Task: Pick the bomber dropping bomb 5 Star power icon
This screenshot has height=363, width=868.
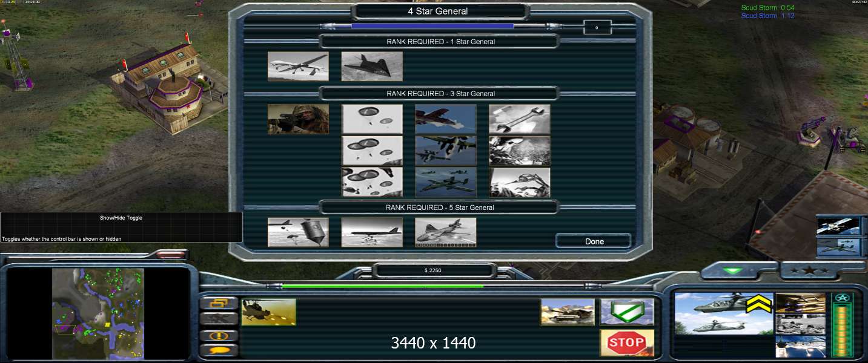Action: (x=372, y=232)
